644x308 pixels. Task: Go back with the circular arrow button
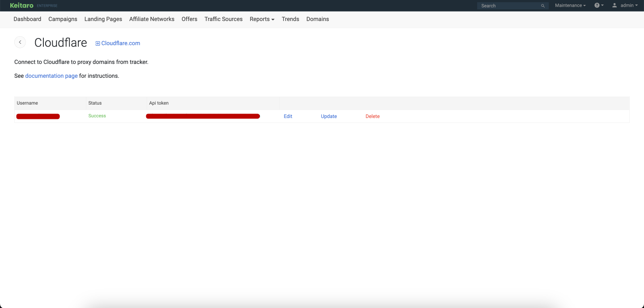(x=20, y=42)
